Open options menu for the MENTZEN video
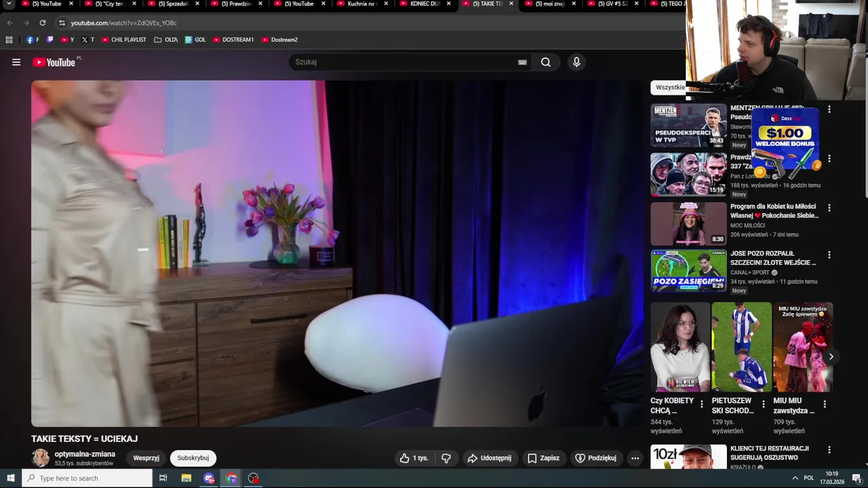 coord(829,109)
